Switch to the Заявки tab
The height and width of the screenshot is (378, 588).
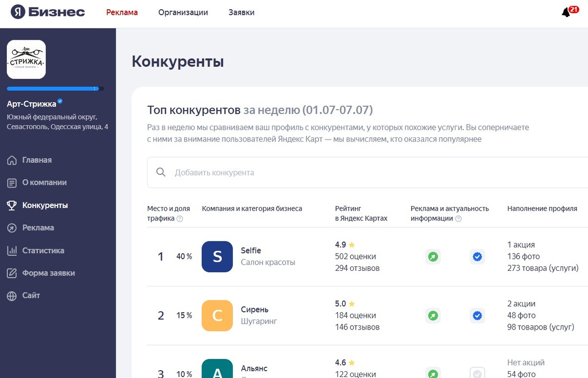click(241, 13)
